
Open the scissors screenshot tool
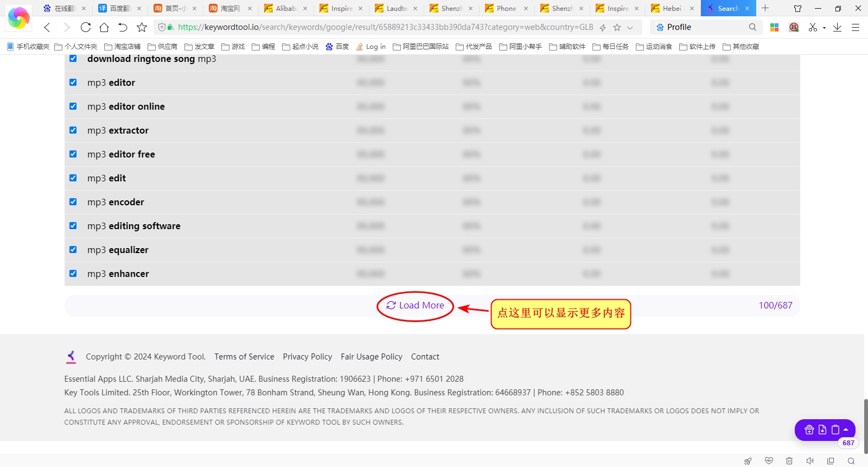(813, 27)
